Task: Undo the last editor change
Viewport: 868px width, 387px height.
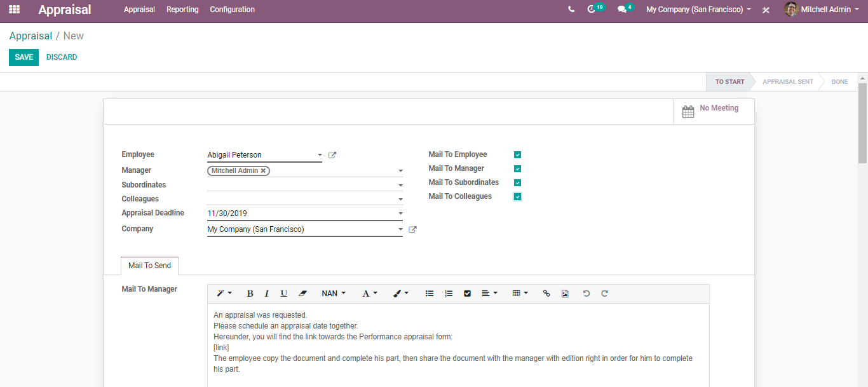Action: point(587,294)
